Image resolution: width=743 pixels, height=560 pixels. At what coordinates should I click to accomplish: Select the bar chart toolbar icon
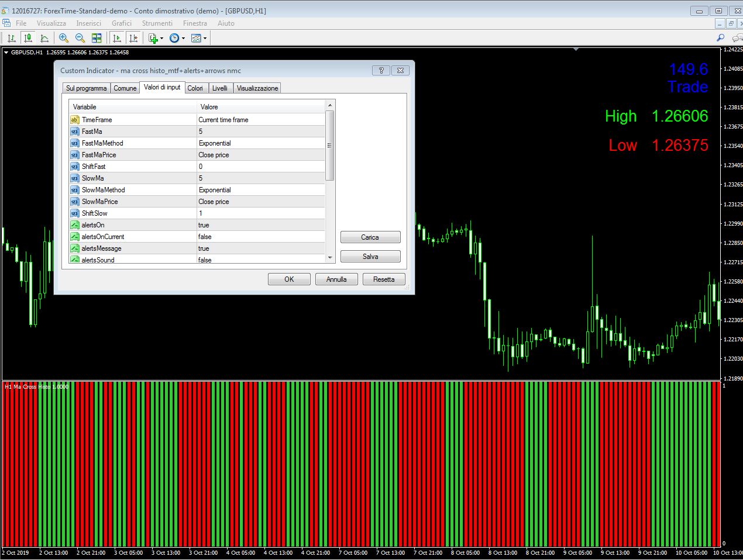click(x=11, y=38)
